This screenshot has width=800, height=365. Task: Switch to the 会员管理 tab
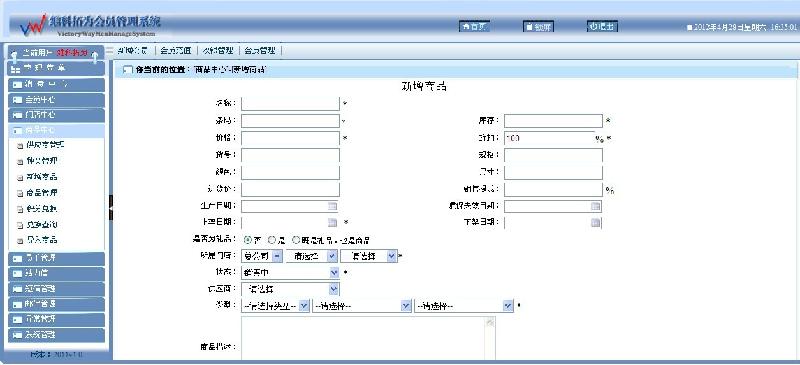pyautogui.click(x=259, y=51)
